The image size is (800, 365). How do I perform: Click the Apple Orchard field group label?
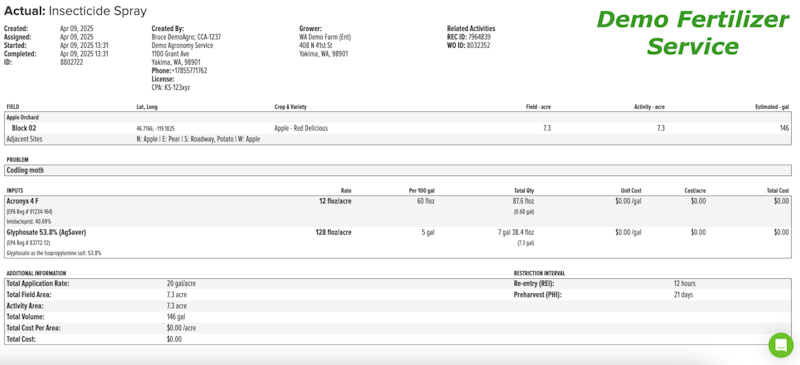point(22,117)
